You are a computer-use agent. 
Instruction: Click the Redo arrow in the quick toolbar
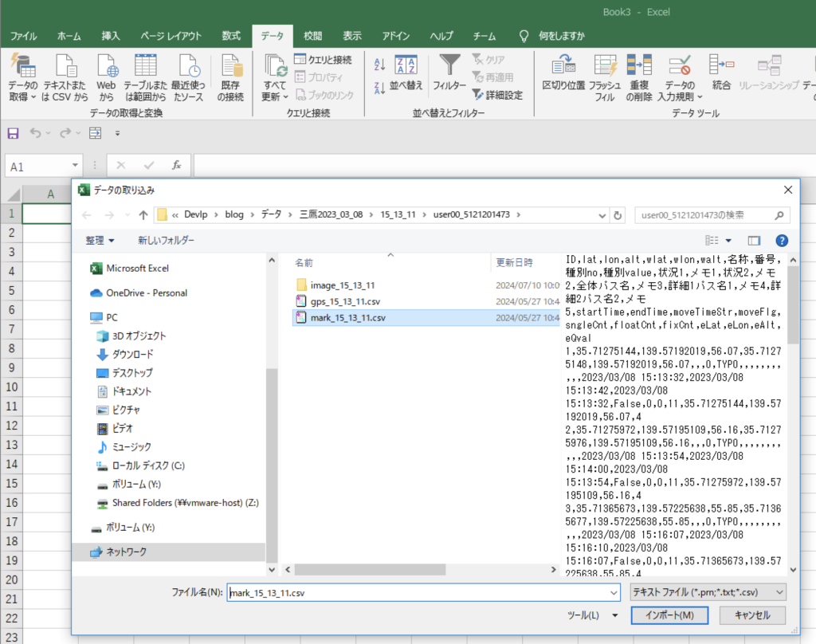[x=65, y=133]
